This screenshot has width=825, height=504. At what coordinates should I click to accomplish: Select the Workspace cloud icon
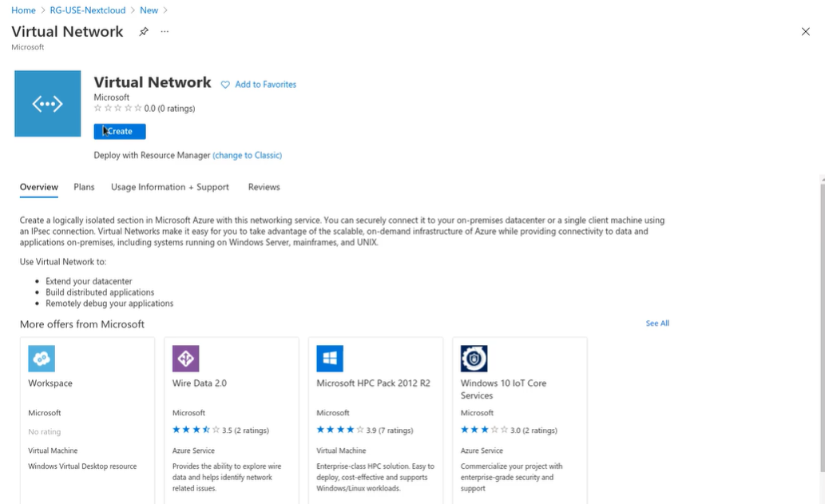click(x=42, y=359)
